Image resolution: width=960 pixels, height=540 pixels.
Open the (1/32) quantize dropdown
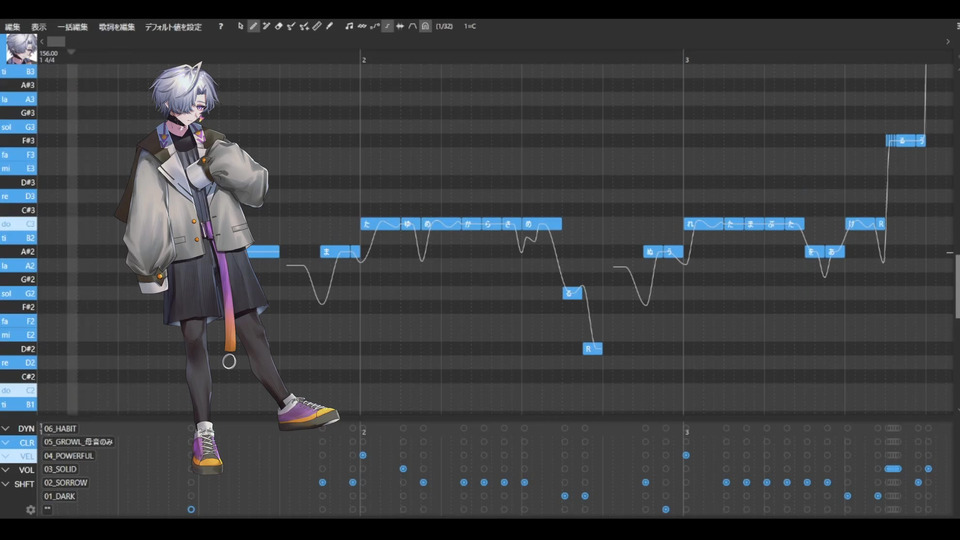click(444, 26)
